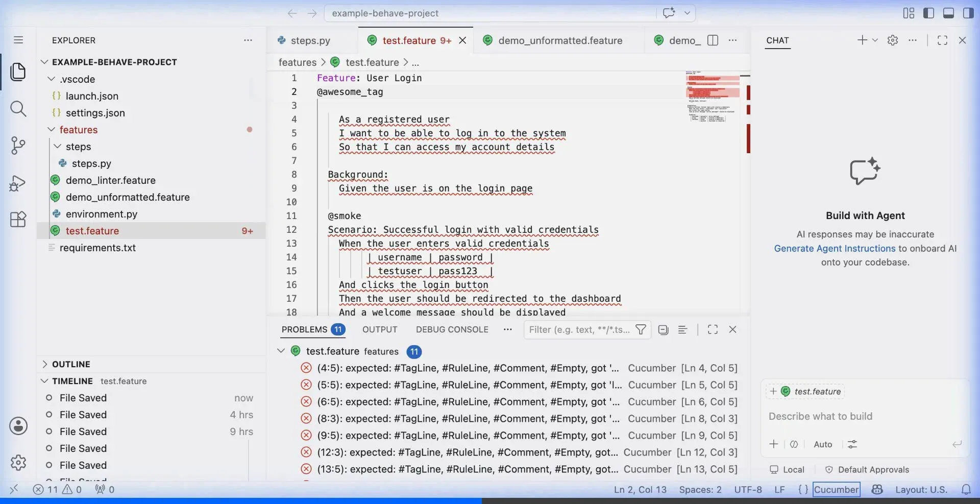The height and width of the screenshot is (504, 980).
Task: Click Generate Agent Instructions link
Action: [x=835, y=249]
